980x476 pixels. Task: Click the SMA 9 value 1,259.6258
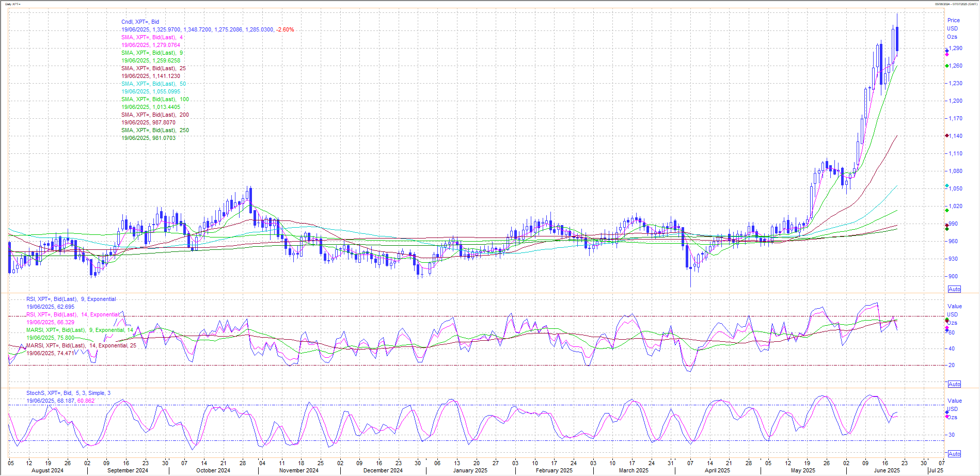pyautogui.click(x=151, y=60)
